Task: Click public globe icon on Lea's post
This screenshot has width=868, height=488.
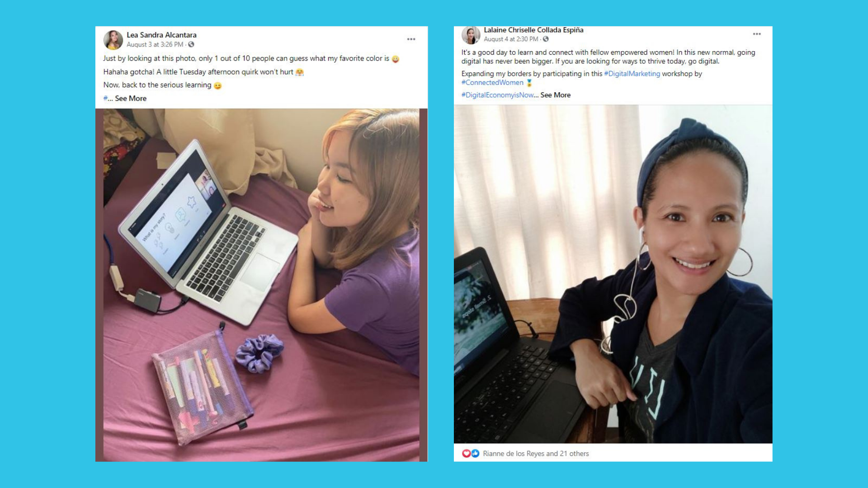Action: (x=191, y=44)
